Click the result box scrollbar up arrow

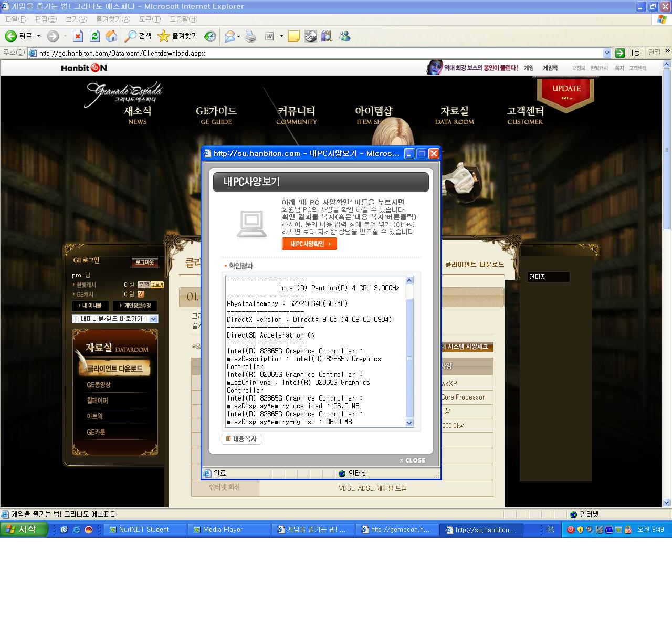click(x=409, y=281)
